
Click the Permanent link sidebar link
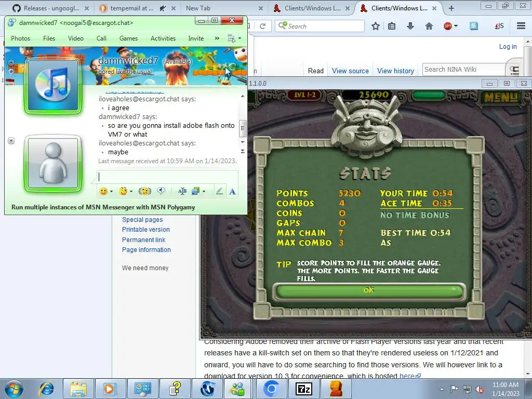143,240
